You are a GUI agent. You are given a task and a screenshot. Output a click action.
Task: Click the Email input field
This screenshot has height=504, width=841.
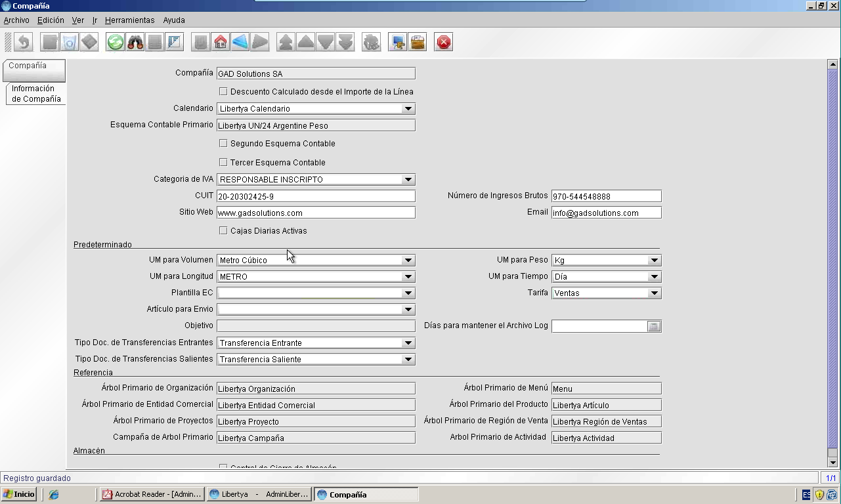tap(607, 213)
